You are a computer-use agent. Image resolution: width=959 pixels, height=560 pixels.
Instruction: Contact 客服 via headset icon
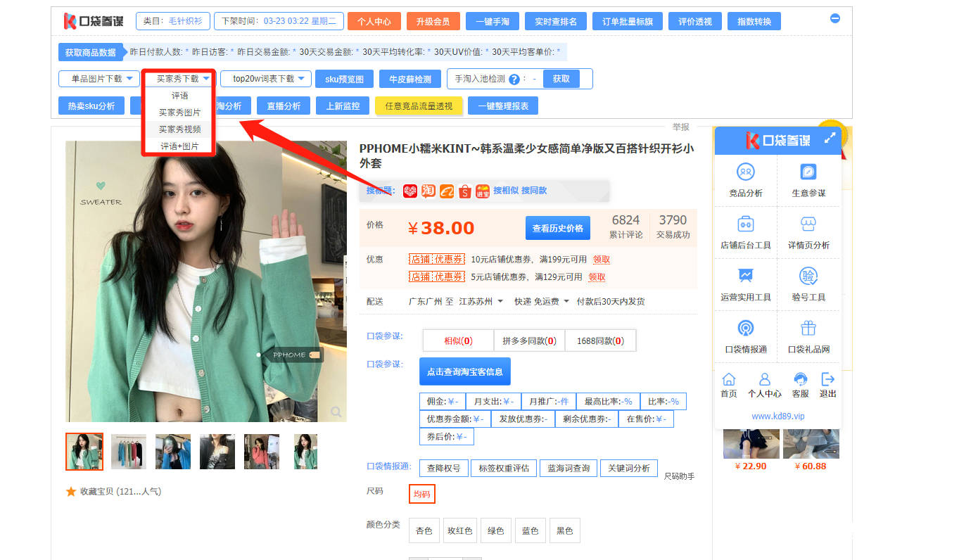coord(800,379)
